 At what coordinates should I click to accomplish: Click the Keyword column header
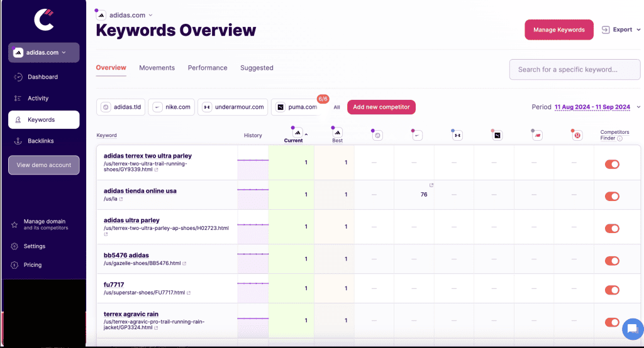tap(106, 136)
